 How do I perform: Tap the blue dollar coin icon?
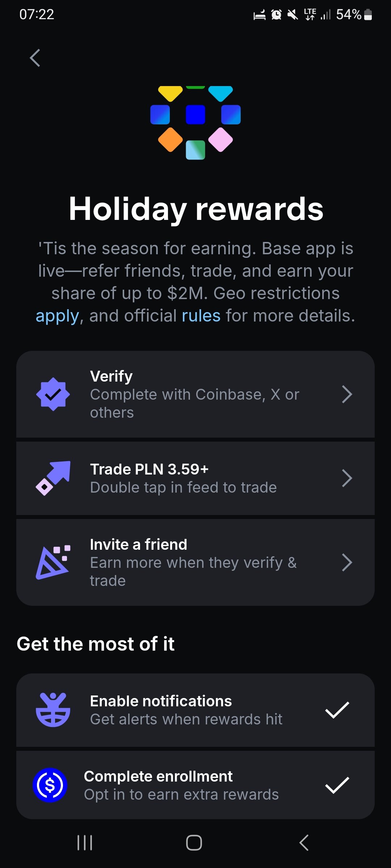(50, 785)
